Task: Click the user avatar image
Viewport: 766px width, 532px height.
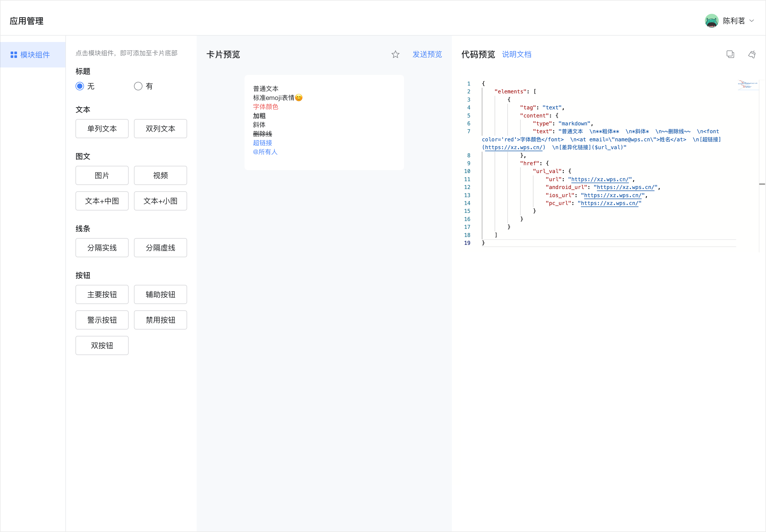Action: [x=712, y=21]
